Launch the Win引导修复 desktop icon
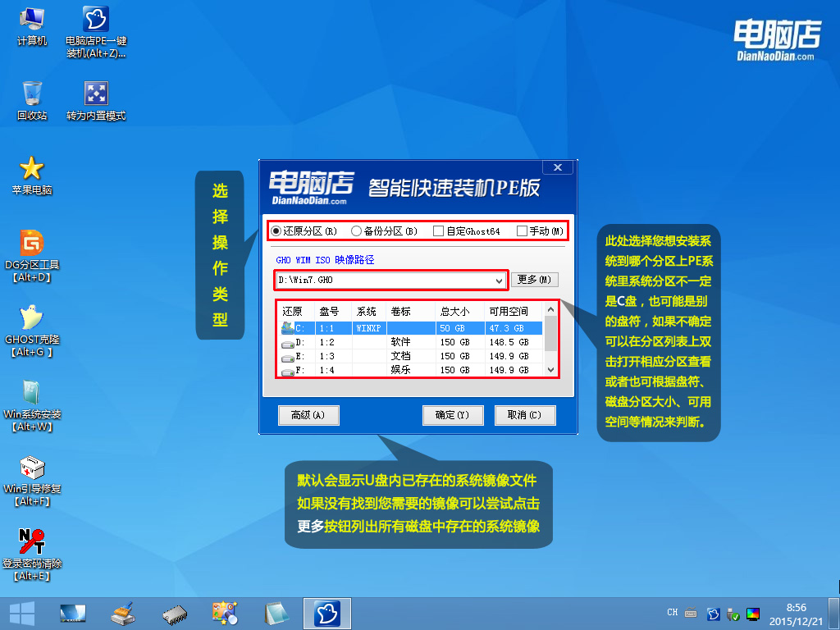 pyautogui.click(x=32, y=481)
